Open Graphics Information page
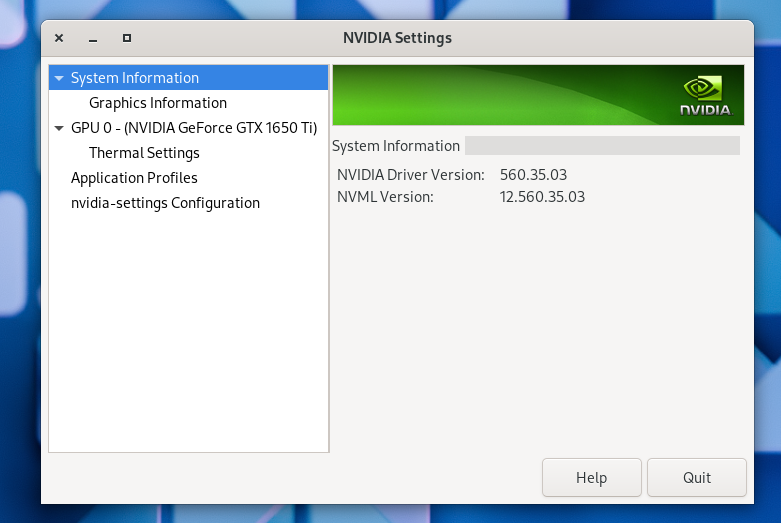This screenshot has height=523, width=781. [157, 103]
